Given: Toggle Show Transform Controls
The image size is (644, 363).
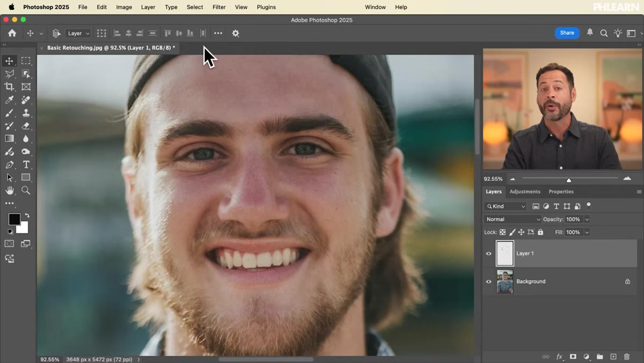Looking at the screenshot, I should click(x=101, y=33).
